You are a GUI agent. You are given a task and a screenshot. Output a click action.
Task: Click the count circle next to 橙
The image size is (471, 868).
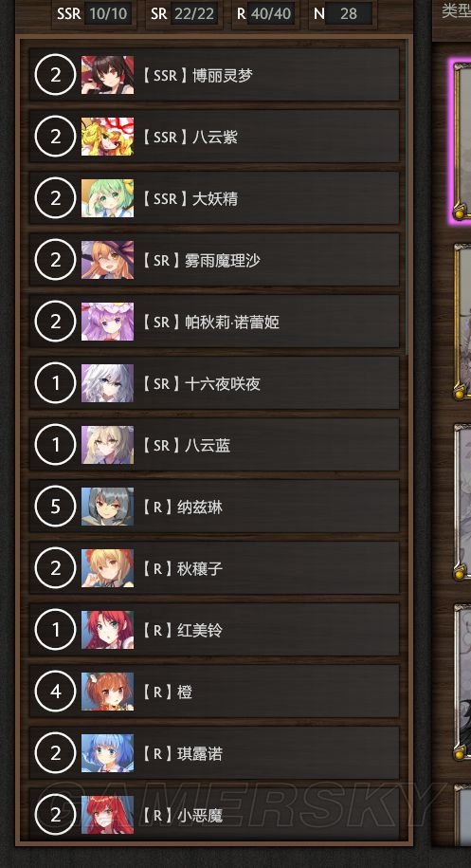(55, 692)
